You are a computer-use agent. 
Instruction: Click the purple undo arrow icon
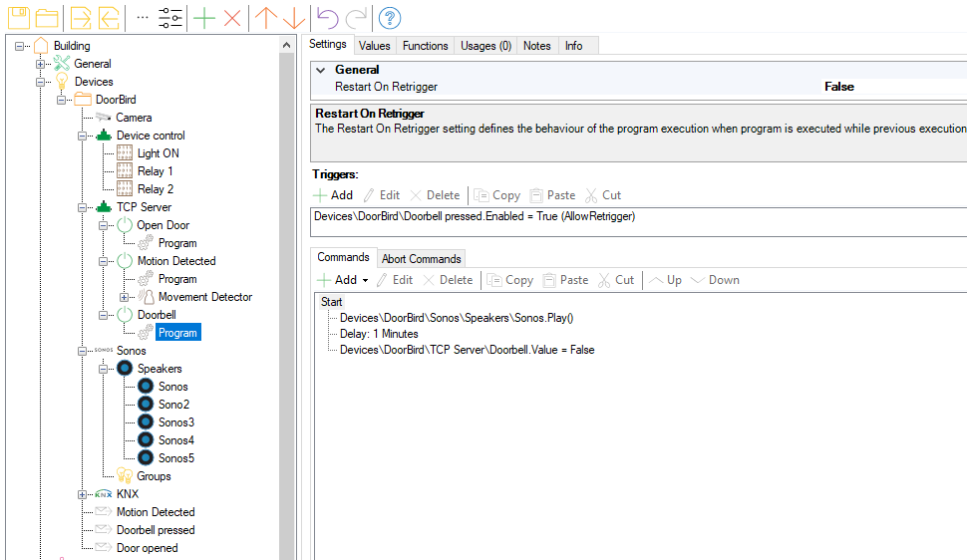coord(327,18)
